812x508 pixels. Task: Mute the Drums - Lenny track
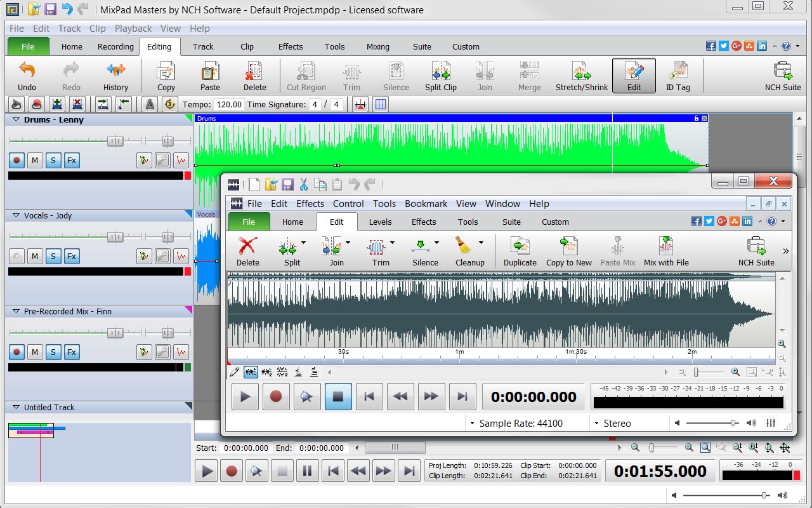tap(35, 160)
